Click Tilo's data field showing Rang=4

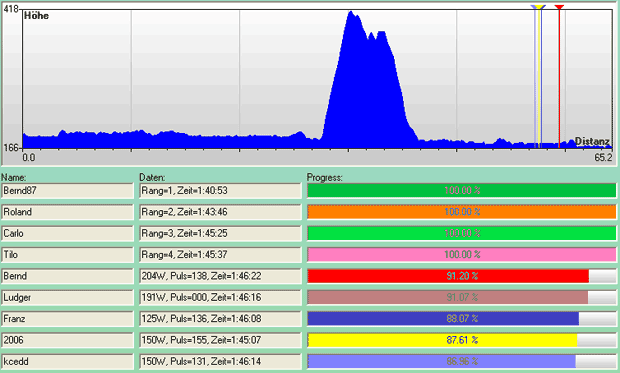tap(220, 255)
